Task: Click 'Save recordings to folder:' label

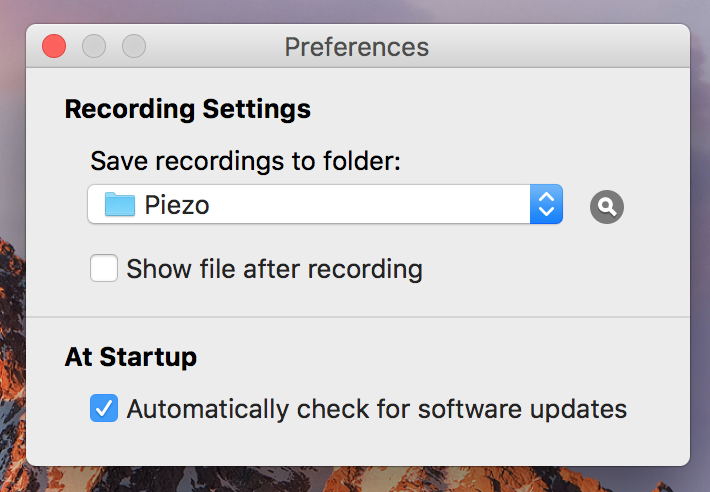Action: 245,161
